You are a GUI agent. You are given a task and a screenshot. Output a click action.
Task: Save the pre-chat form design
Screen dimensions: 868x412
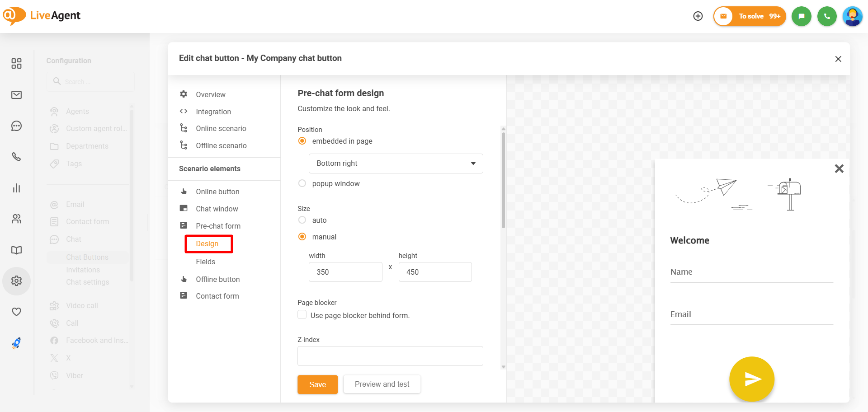317,384
